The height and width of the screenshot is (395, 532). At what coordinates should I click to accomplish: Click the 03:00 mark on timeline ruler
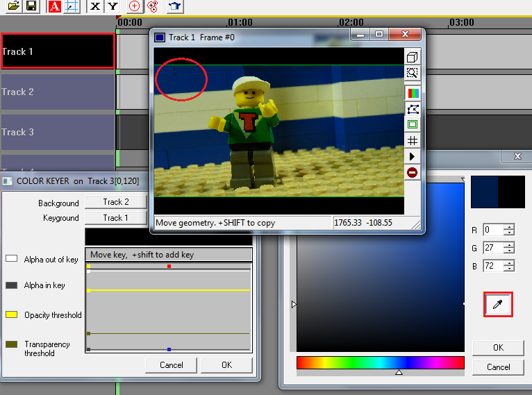[461, 22]
